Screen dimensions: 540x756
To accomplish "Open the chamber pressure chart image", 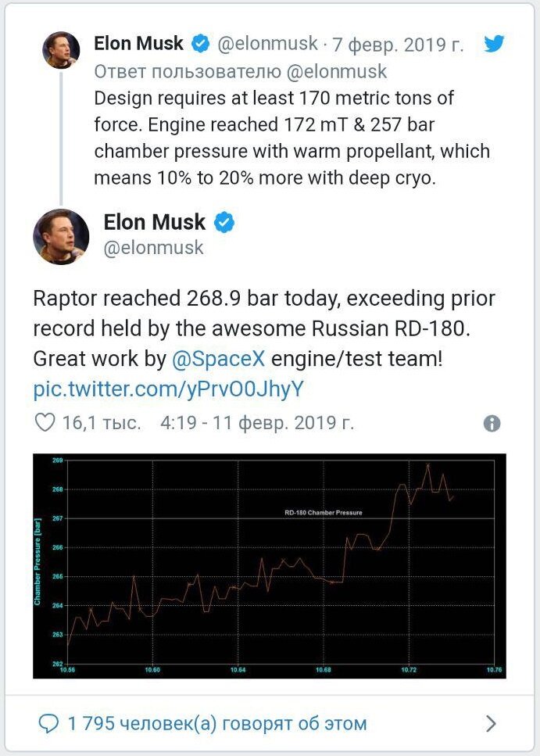I will [x=270, y=565].
